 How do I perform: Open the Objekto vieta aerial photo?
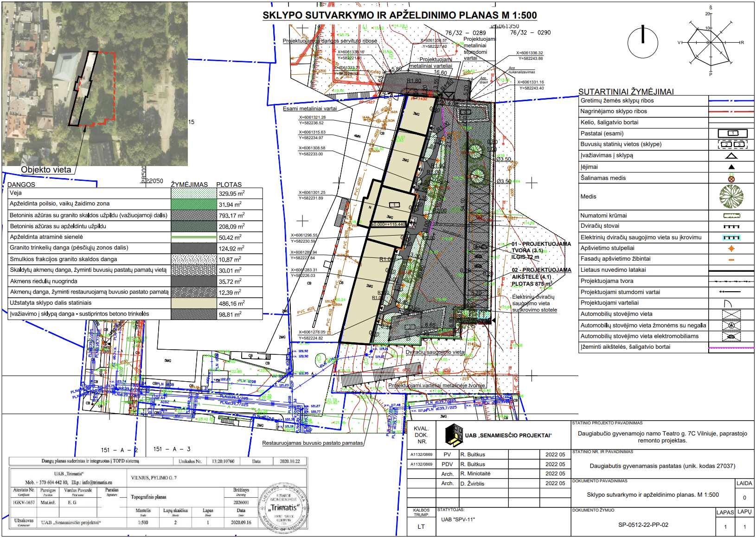(95, 83)
